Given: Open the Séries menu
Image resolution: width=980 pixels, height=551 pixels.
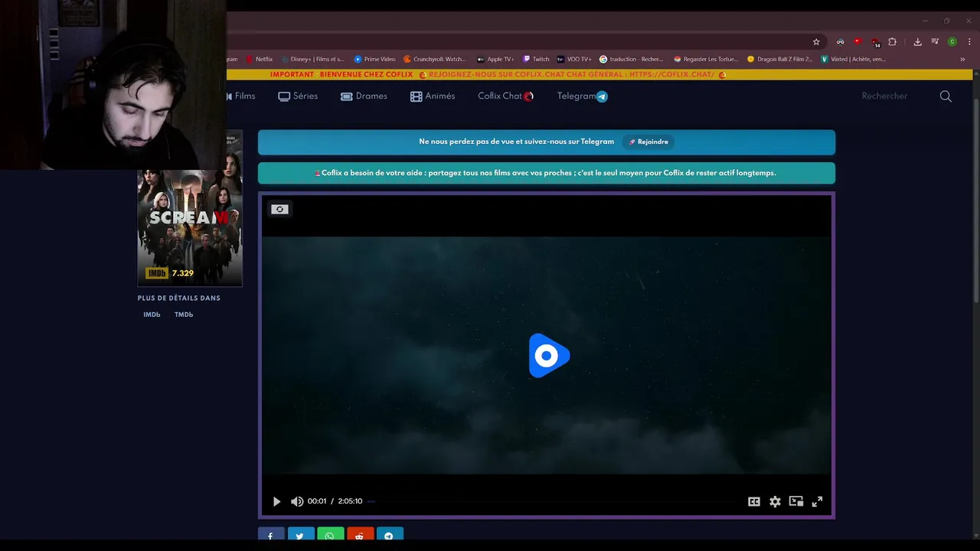Looking at the screenshot, I should 298,96.
